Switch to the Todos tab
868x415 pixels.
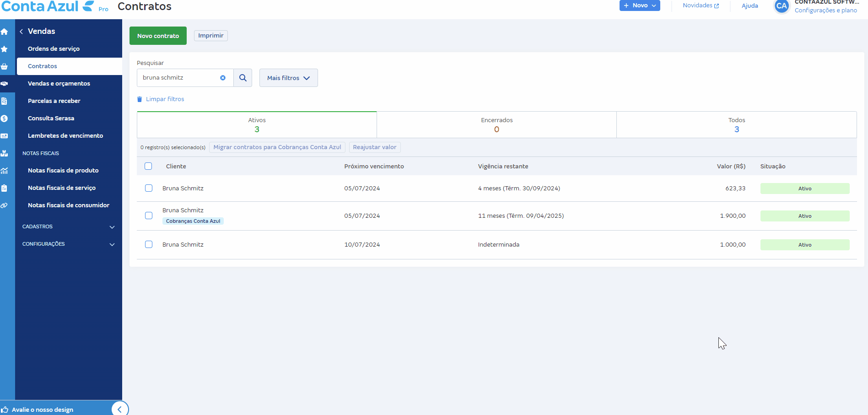click(x=737, y=124)
